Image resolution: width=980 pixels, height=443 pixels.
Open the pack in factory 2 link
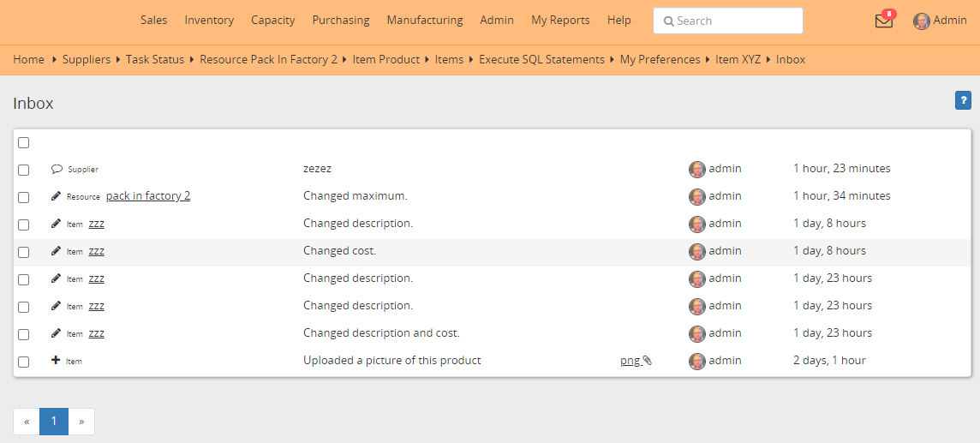pos(148,196)
